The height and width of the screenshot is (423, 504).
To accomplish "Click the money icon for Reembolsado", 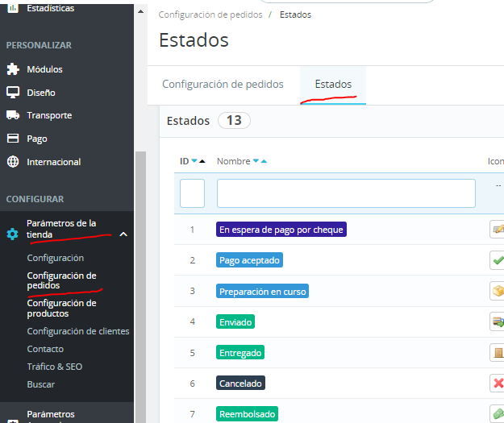I will 497,413.
